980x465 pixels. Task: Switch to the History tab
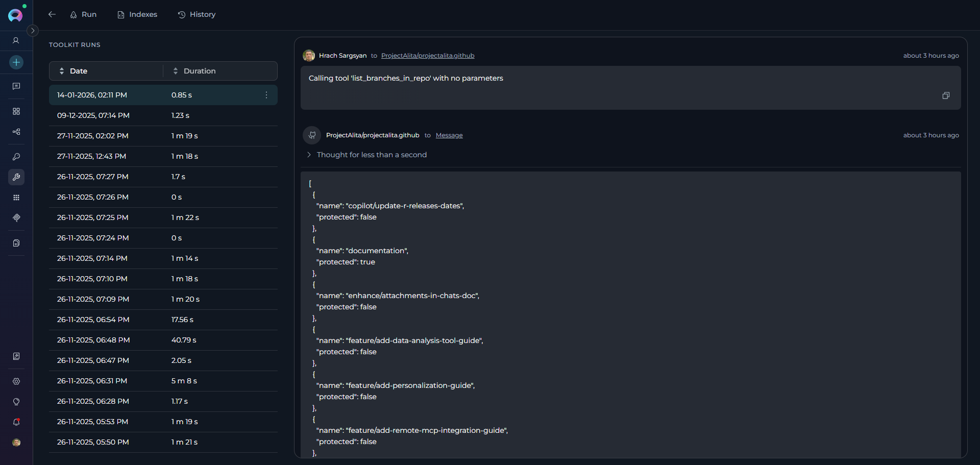(197, 14)
